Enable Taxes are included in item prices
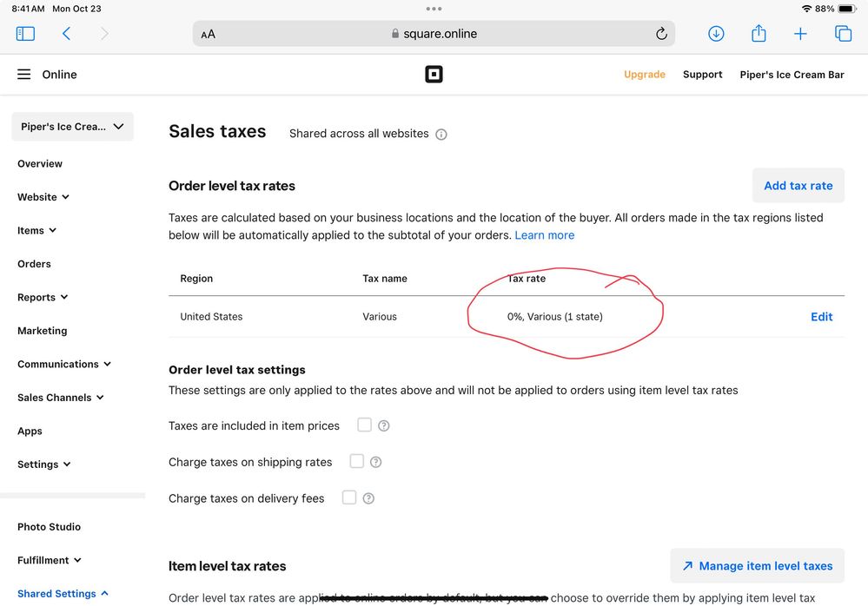The height and width of the screenshot is (606, 868). pyautogui.click(x=364, y=425)
